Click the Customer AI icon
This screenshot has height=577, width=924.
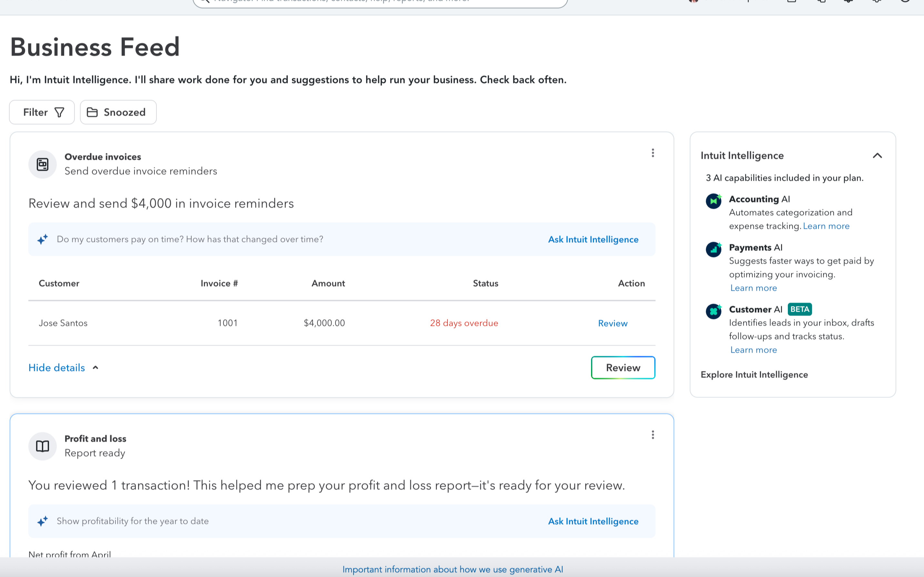coord(713,311)
